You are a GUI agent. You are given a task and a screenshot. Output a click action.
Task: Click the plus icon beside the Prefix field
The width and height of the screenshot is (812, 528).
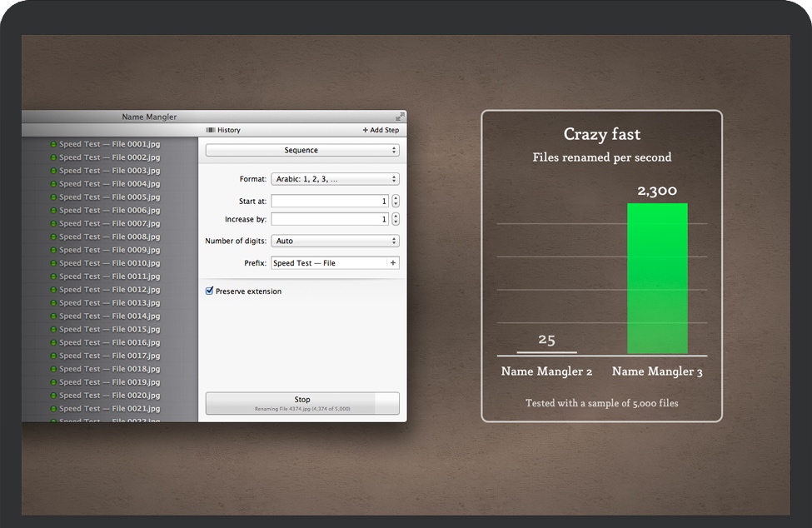(392, 262)
